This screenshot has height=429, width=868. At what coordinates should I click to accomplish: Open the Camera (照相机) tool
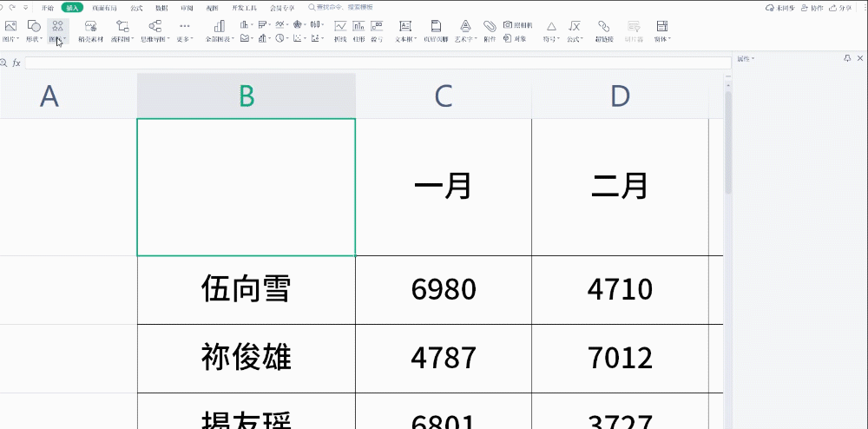(x=518, y=25)
